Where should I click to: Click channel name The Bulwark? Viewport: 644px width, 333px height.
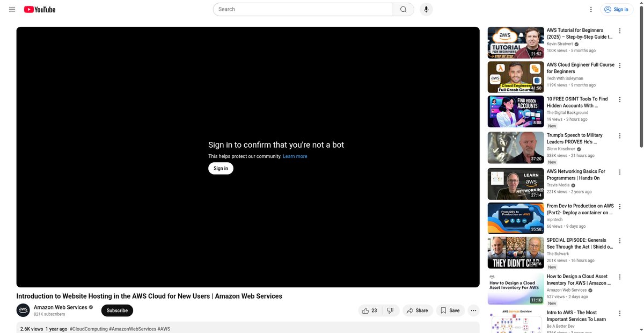[x=558, y=254]
